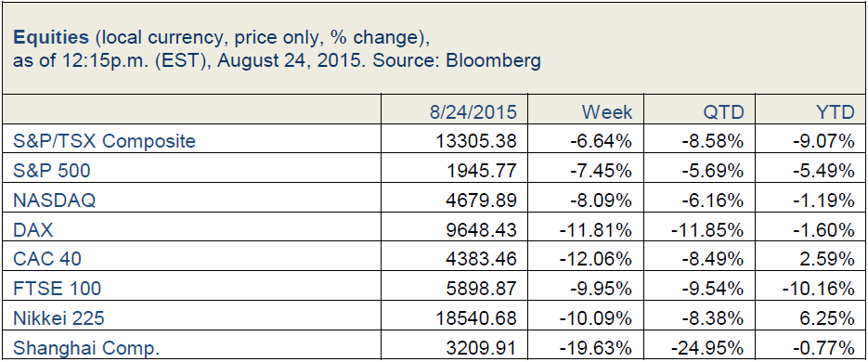The width and height of the screenshot is (868, 362).
Task: Click the NASDAQ price 4679.89
Action: coord(481,200)
